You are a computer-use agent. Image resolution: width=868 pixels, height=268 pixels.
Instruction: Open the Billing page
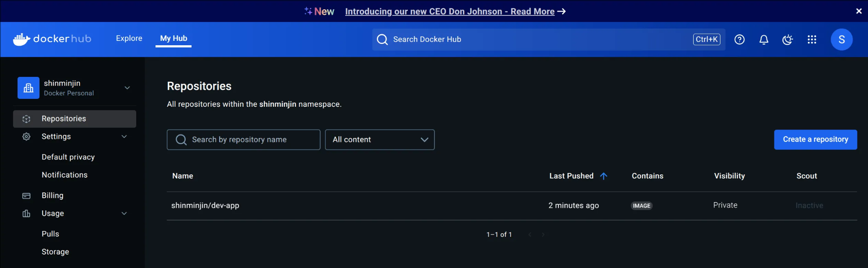[x=52, y=196]
